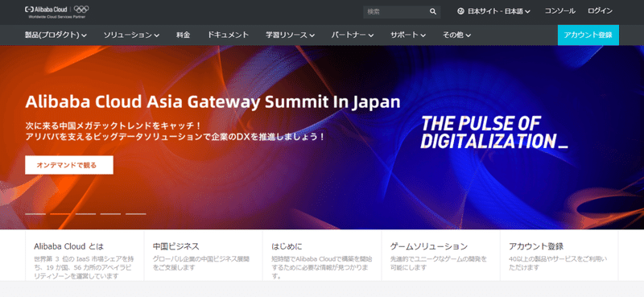Select the third carousel slide indicator
Viewport: 644px width, 297px height.
(x=85, y=214)
